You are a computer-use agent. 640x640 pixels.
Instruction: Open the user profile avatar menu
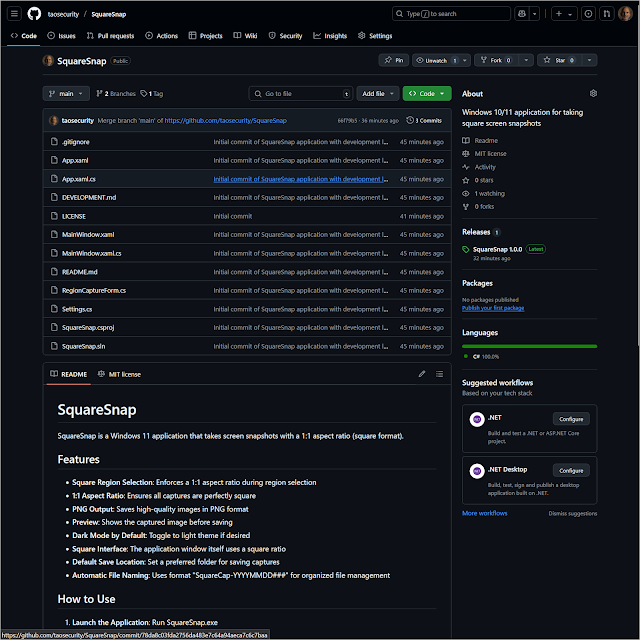pyautogui.click(x=625, y=14)
